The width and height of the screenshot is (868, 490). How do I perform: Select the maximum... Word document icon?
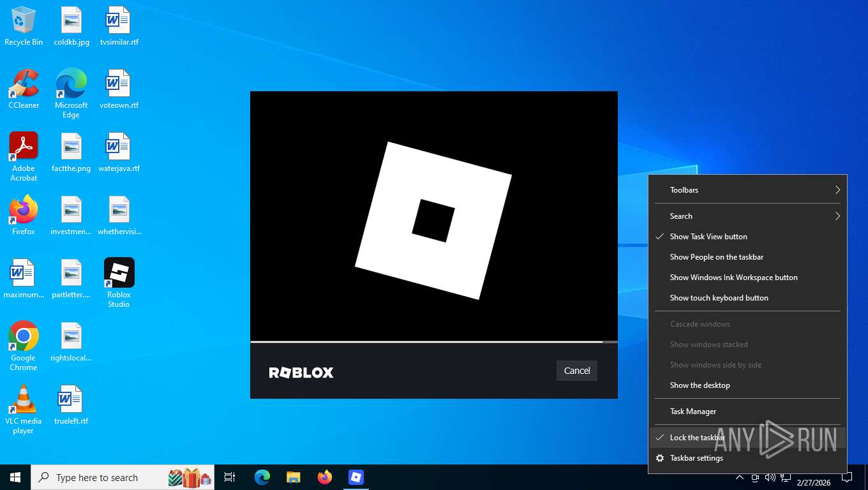[x=24, y=279]
